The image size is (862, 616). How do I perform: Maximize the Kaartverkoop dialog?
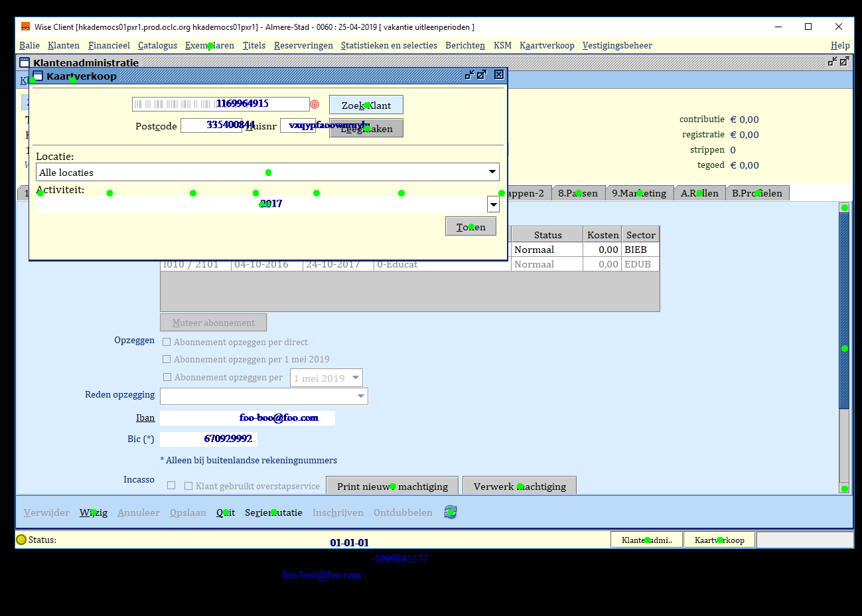[482, 75]
